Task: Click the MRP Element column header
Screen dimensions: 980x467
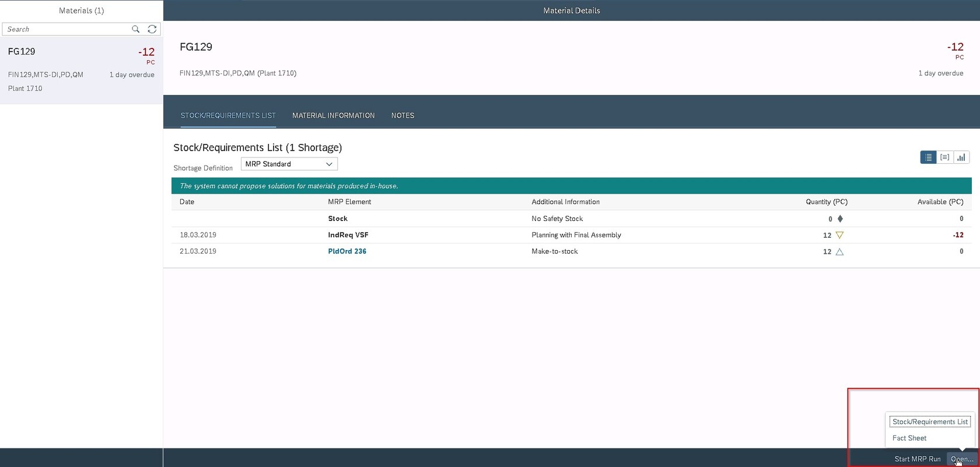Action: (x=349, y=202)
